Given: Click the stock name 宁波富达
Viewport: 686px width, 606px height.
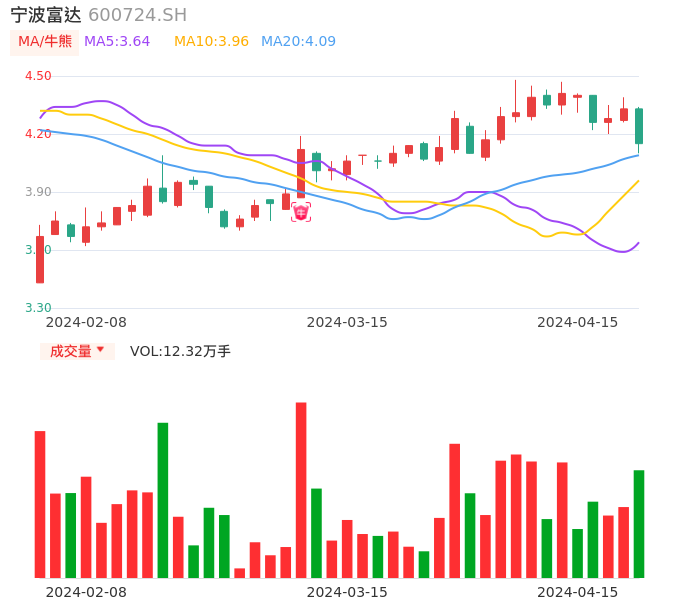Looking at the screenshot, I should [x=46, y=15].
